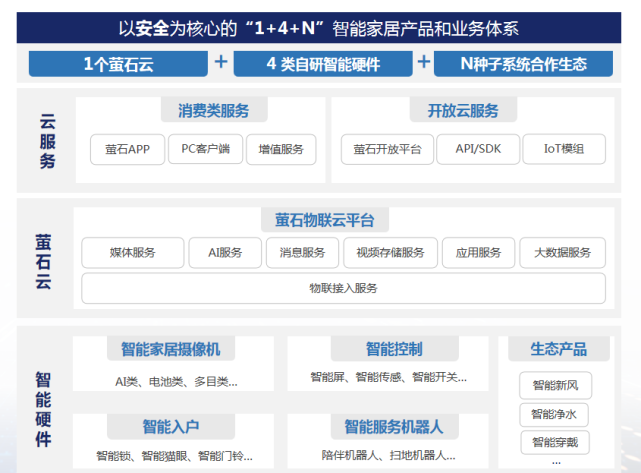Click the 1个萤石云 blue banner
641x473 pixels.
(118, 64)
